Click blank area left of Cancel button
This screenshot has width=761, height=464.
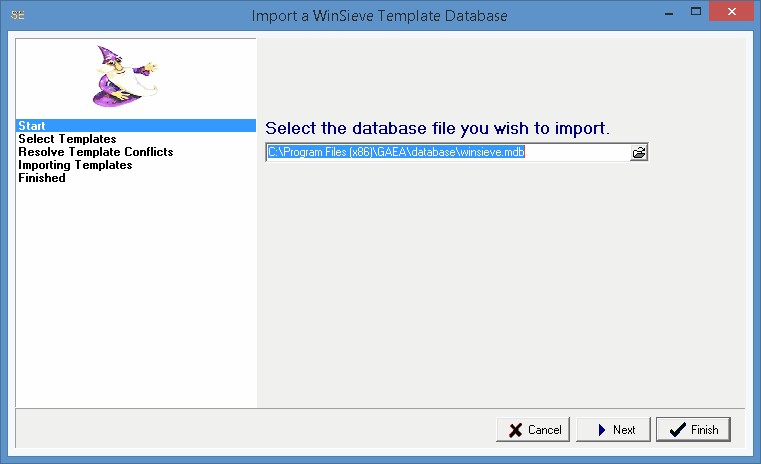(250, 429)
